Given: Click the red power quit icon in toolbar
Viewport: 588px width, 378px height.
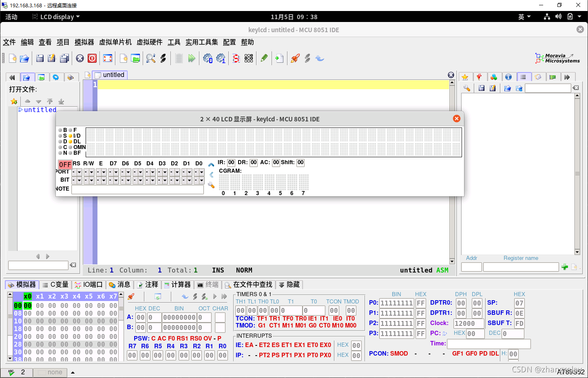Looking at the screenshot, I should click(x=92, y=58).
